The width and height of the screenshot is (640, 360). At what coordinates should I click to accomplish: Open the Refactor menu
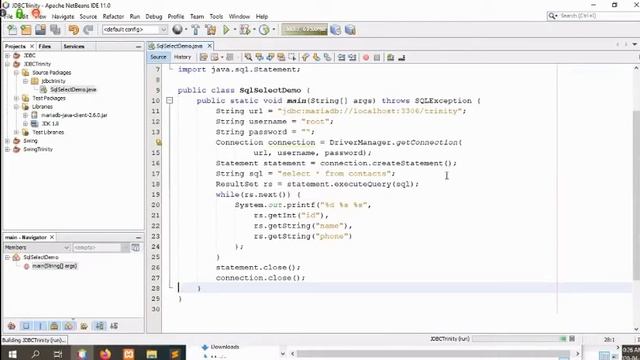[113, 17]
